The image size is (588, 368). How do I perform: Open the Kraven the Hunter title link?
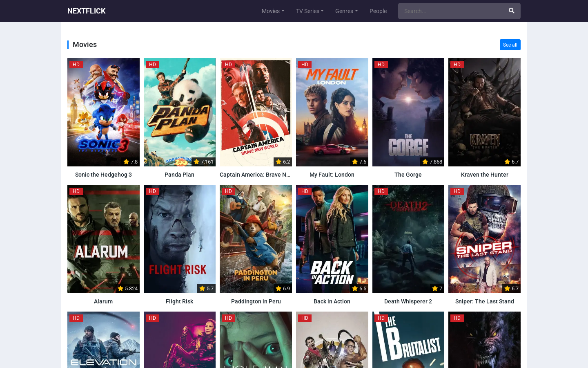(484, 175)
